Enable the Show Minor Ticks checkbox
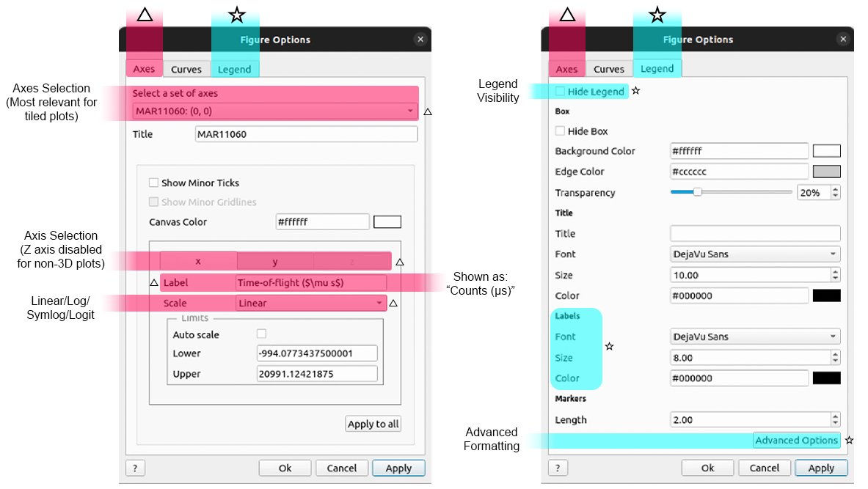 point(154,183)
